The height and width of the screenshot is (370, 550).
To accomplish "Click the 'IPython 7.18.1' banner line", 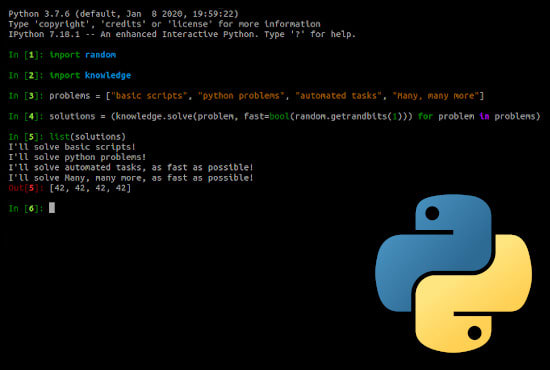I will pyautogui.click(x=182, y=34).
